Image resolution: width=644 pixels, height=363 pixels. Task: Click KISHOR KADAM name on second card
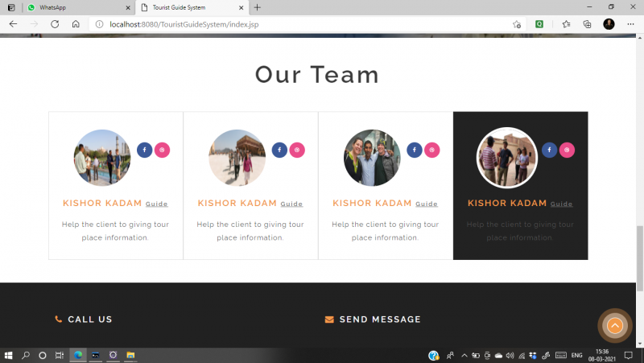click(x=237, y=203)
